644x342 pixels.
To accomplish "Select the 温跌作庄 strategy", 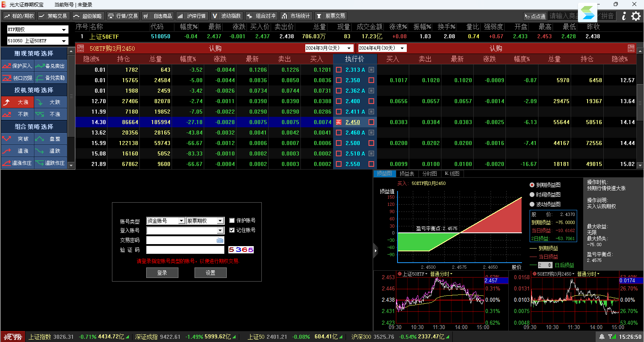I will click(50, 163).
